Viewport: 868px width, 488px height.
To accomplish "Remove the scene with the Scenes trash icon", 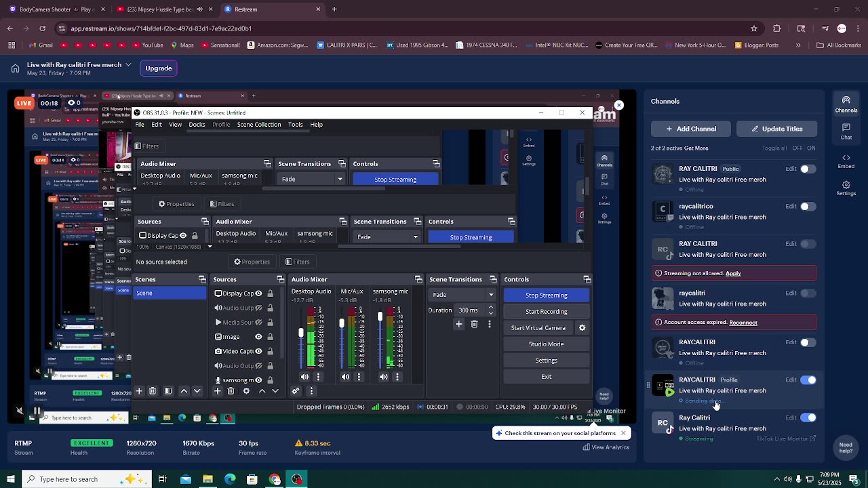I will click(x=153, y=391).
